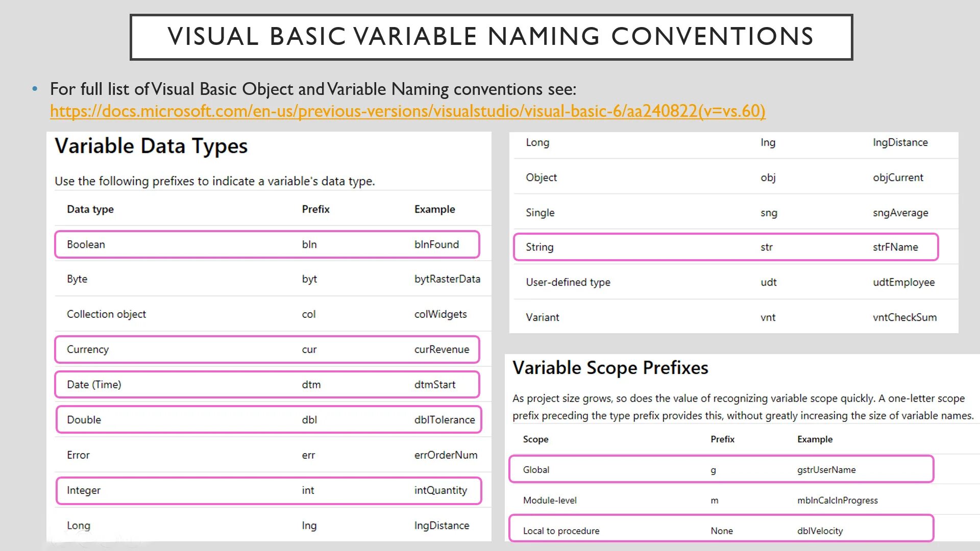980x551 pixels.
Task: Click the 'dtmStart' example
Action: (x=435, y=385)
